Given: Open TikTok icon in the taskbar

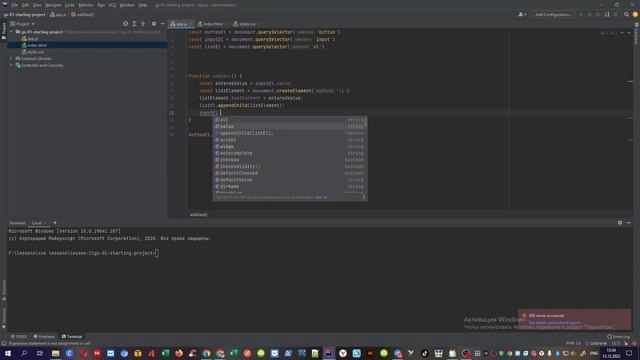Looking at the screenshot, I should 424,353.
